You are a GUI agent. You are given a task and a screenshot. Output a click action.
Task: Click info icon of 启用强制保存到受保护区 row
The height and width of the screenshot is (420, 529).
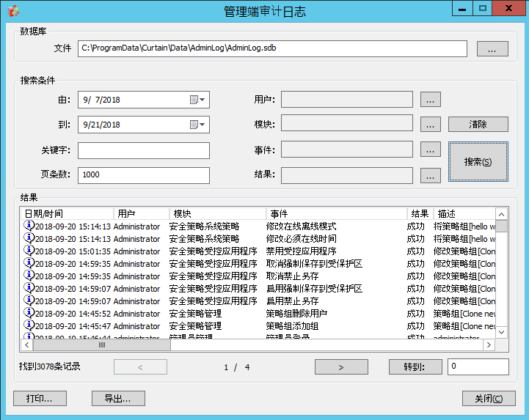(29, 287)
